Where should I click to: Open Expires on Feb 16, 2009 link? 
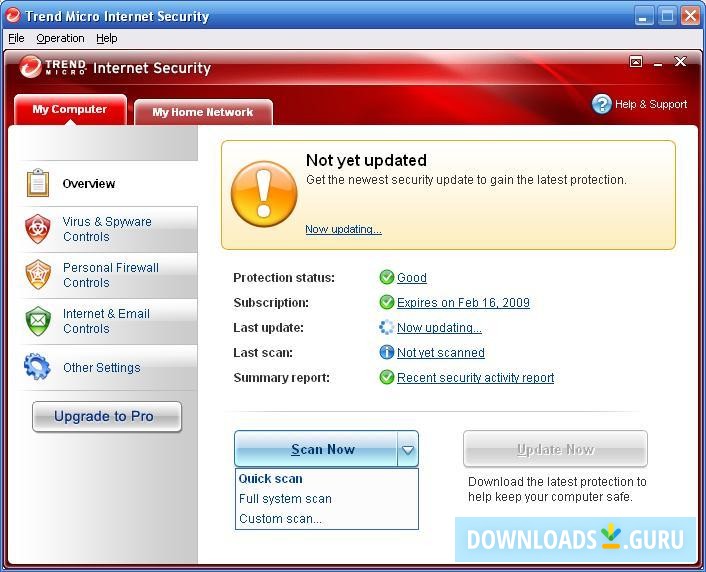pos(463,303)
